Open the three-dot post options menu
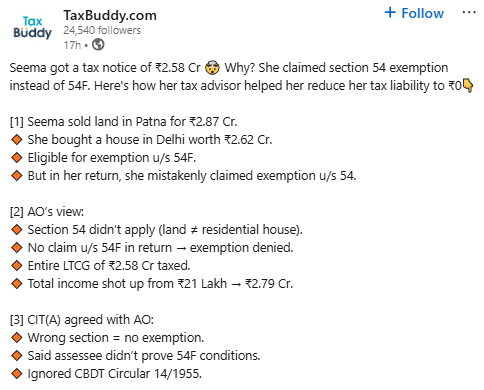Screen dimensions: 484x390 click(x=469, y=13)
